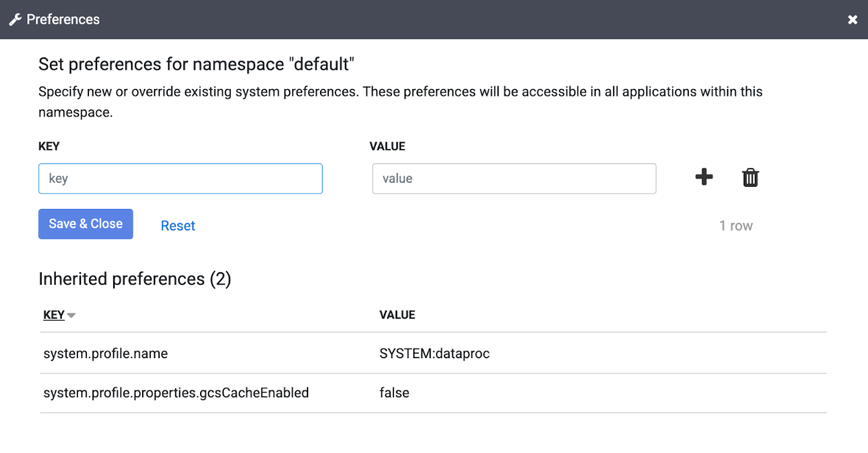This screenshot has width=868, height=453.
Task: Click the SYSTEM:dataproc value cell
Action: pos(431,353)
